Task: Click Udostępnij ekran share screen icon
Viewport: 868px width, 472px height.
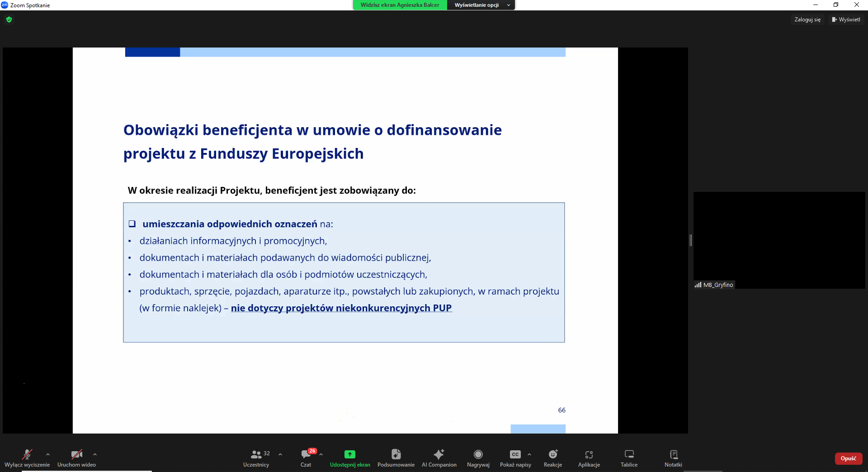Action: pyautogui.click(x=350, y=454)
